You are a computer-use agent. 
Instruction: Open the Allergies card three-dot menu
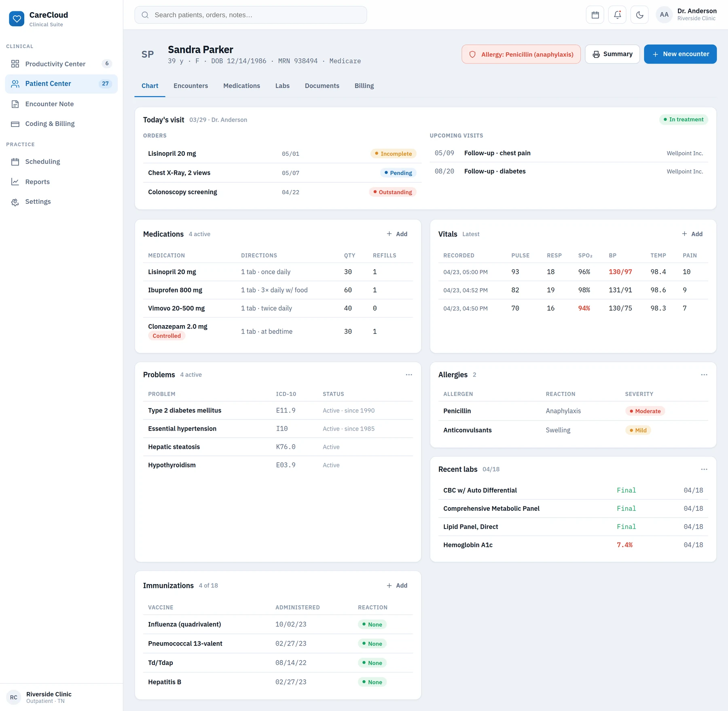(704, 375)
